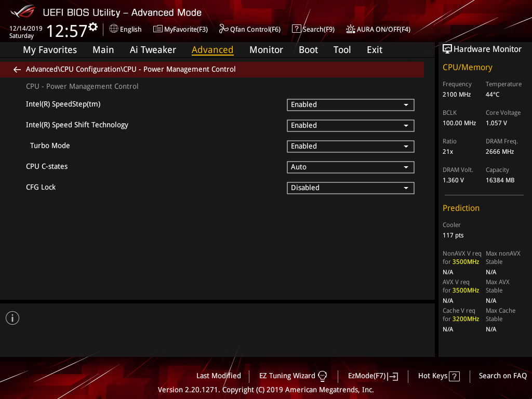The width and height of the screenshot is (532, 399).
Task: Click the English language button
Action: (x=126, y=29)
